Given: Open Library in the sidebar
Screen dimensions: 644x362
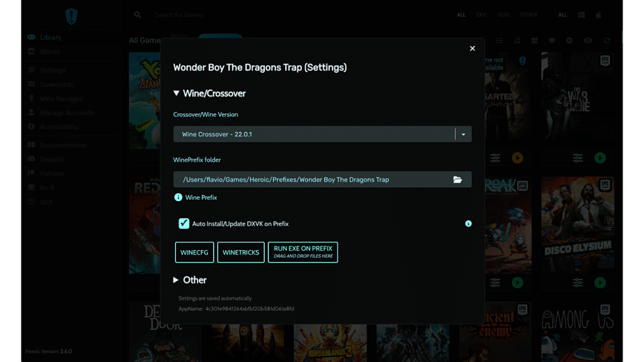Looking at the screenshot, I should click(70, 37).
